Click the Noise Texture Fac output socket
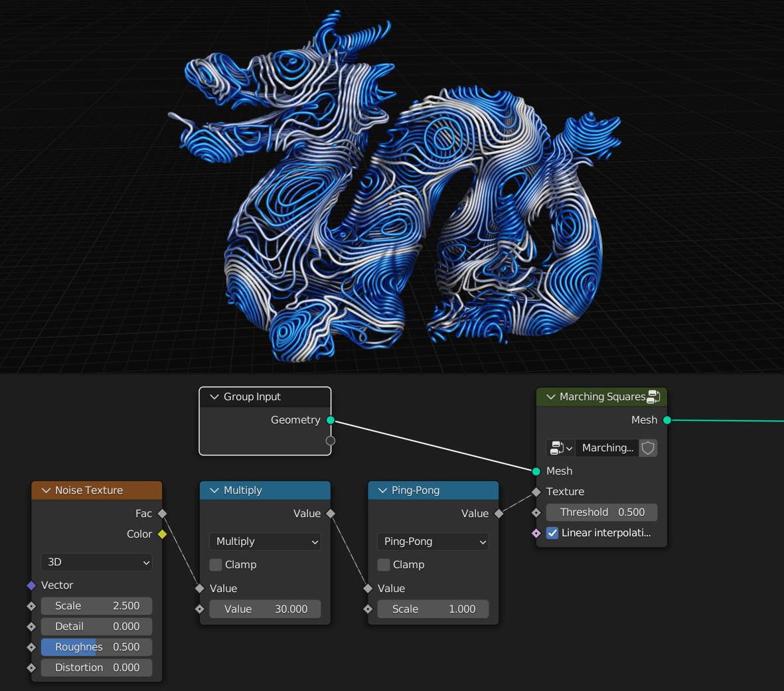The width and height of the screenshot is (784, 691). click(163, 514)
